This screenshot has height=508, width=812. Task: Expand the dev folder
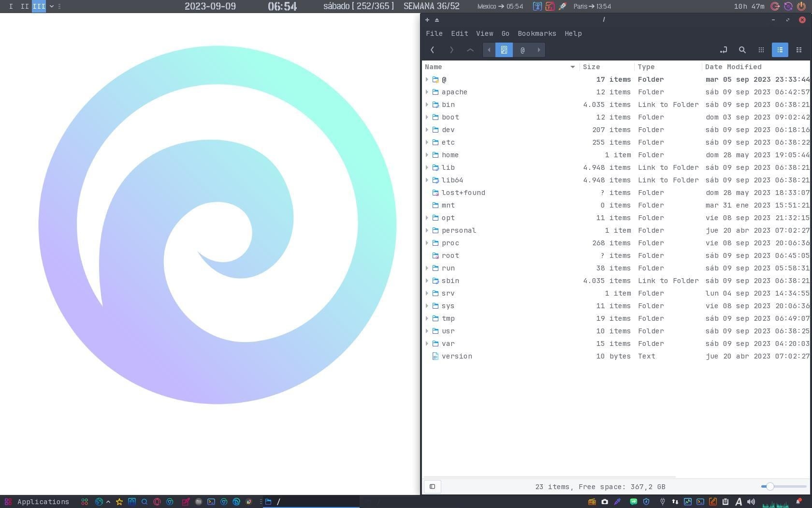click(427, 130)
